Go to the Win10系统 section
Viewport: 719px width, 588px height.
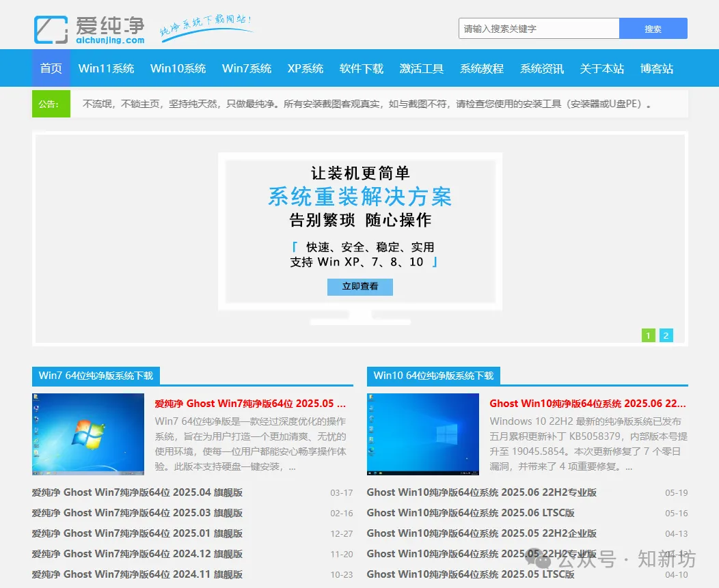[x=178, y=68]
